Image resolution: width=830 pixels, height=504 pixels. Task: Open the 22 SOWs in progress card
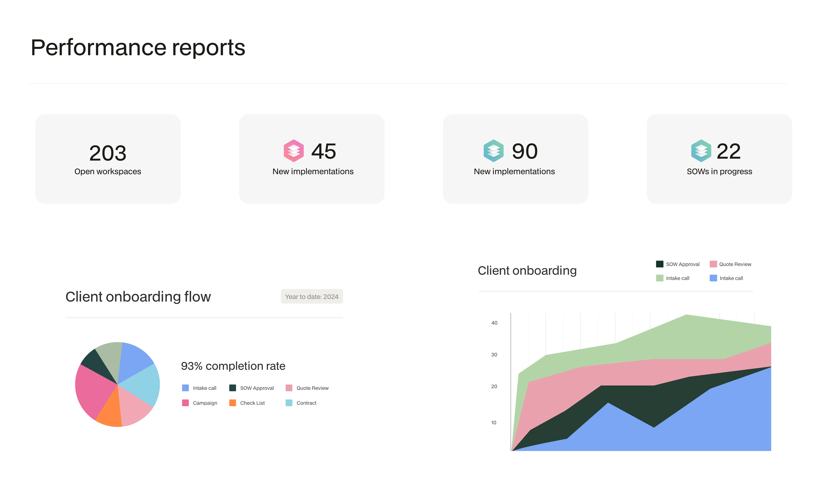pyautogui.click(x=719, y=159)
